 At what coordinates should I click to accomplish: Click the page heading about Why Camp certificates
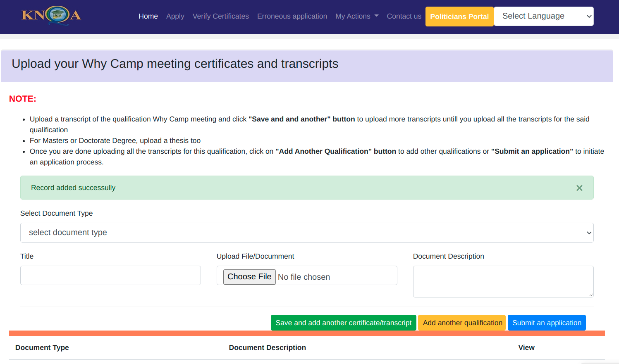[x=175, y=64]
